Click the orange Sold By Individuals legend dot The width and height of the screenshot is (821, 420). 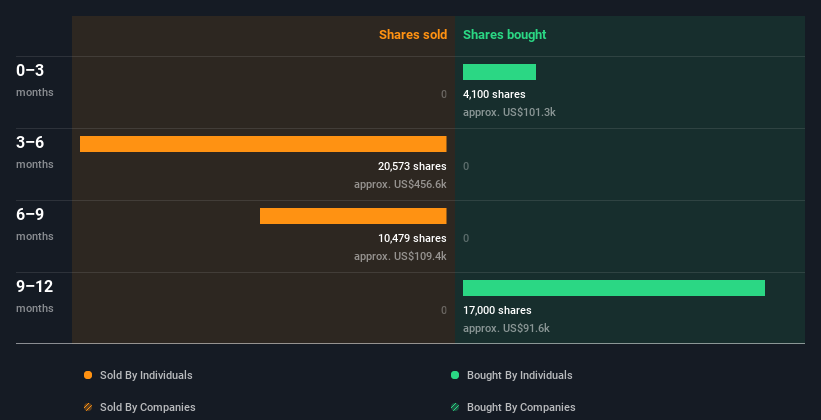pos(88,375)
